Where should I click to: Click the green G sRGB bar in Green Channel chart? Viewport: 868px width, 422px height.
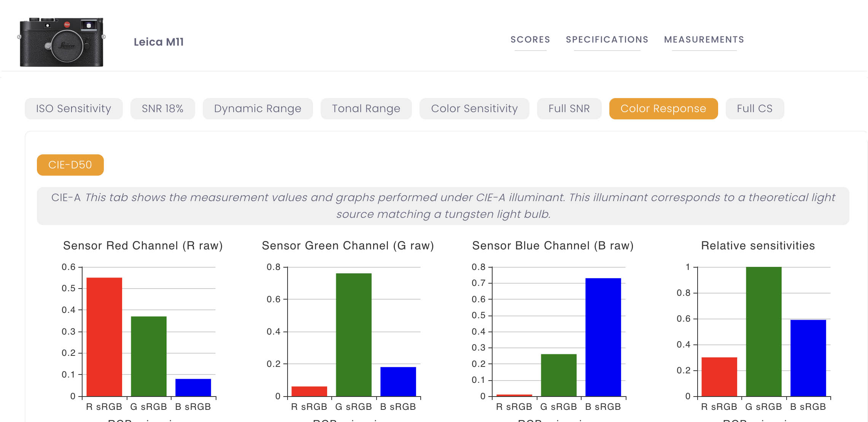click(x=354, y=335)
